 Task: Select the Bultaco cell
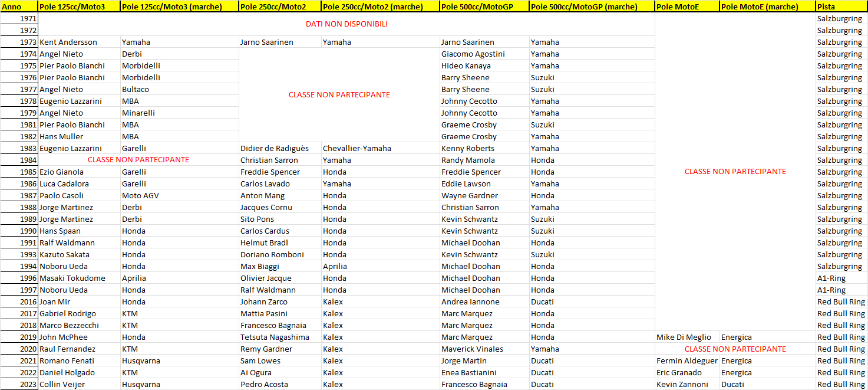coord(179,89)
